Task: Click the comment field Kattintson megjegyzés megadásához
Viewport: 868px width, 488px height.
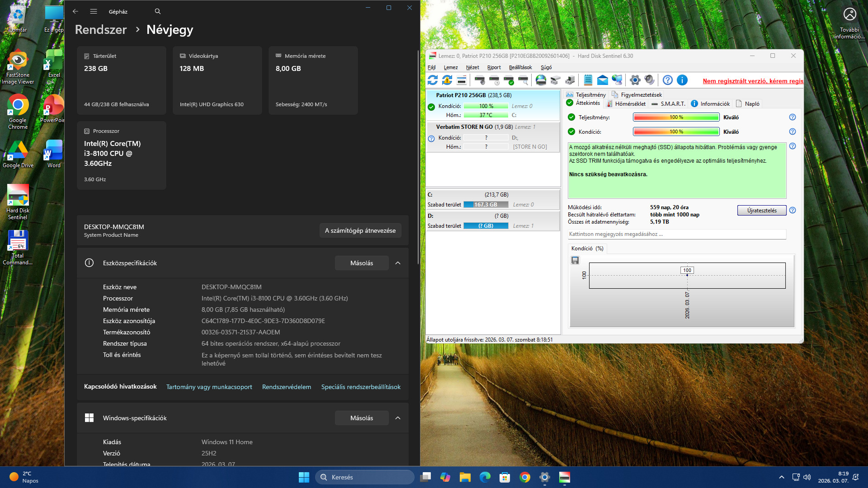Action: 676,234
